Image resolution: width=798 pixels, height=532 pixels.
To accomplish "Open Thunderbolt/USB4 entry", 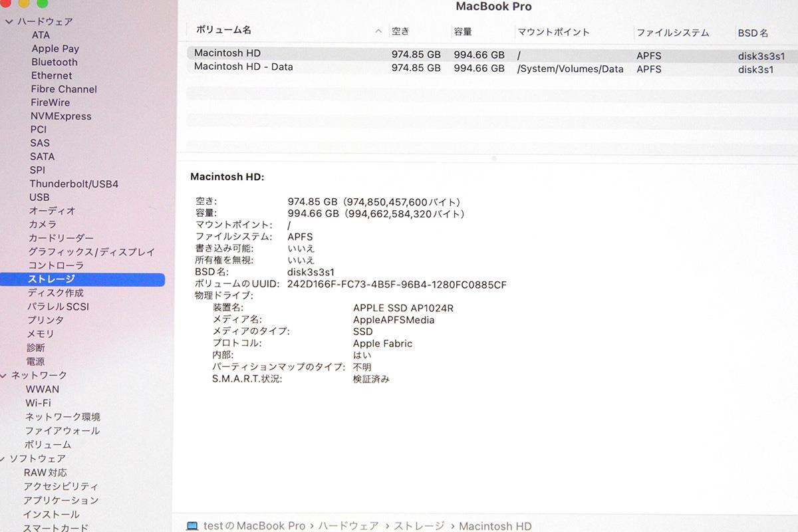I will [74, 184].
